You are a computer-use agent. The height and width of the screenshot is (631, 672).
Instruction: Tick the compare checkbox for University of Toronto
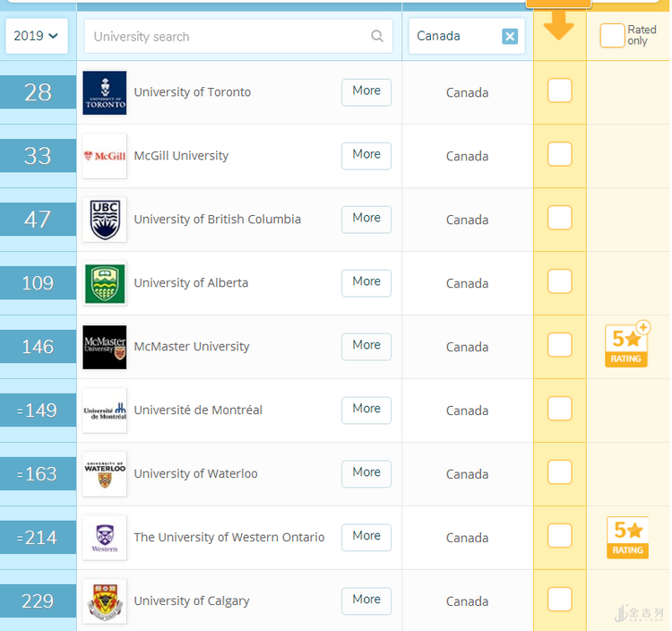(x=560, y=91)
